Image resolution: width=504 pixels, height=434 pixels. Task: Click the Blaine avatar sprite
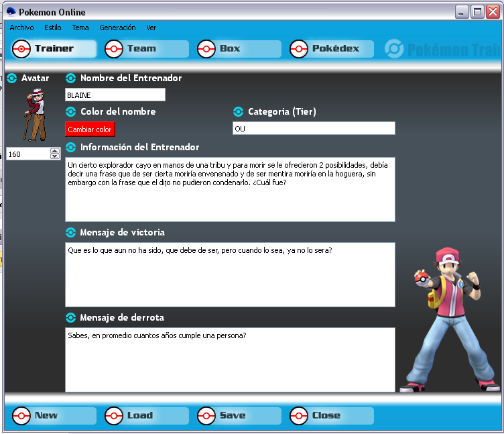[x=35, y=115]
